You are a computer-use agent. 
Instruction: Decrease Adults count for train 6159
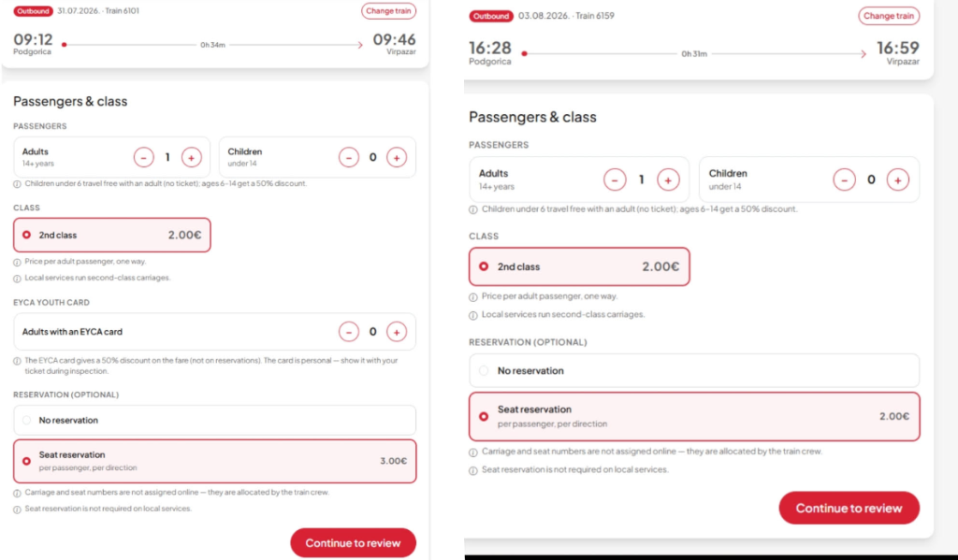pos(615,180)
